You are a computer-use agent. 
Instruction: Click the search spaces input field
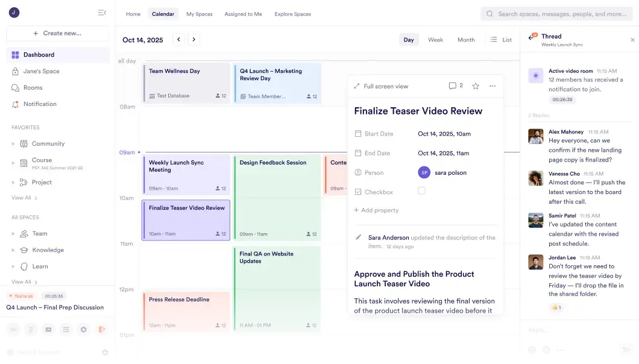pos(561,14)
